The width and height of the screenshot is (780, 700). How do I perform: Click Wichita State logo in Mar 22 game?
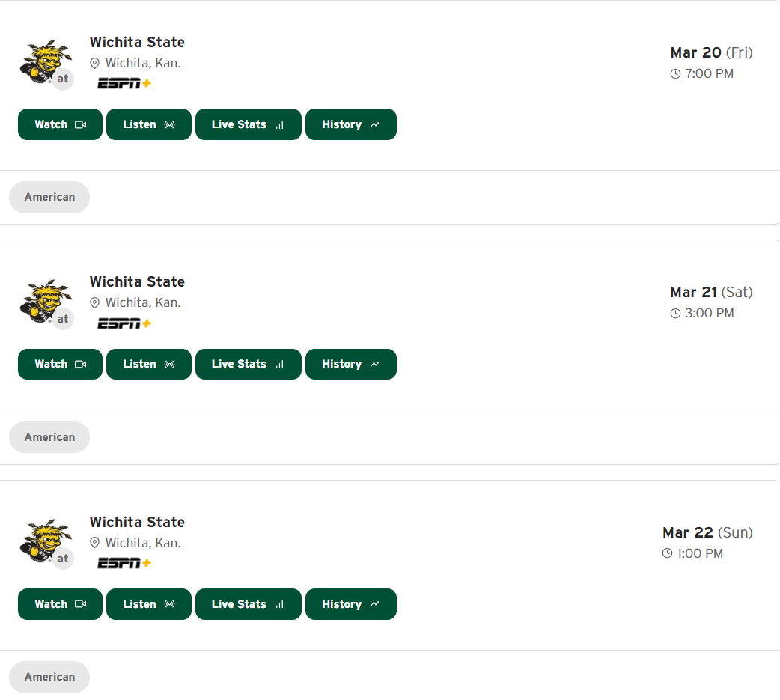(x=43, y=540)
